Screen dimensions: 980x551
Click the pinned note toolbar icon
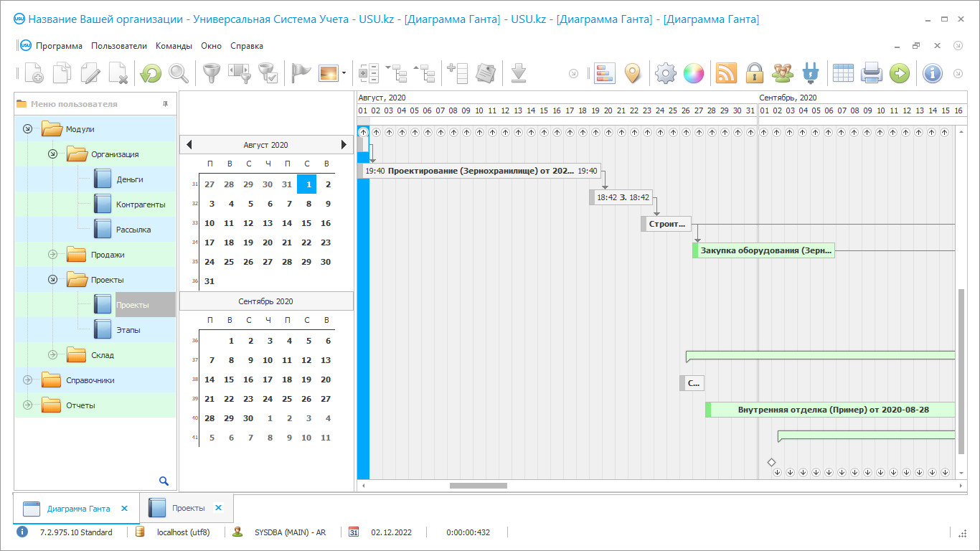click(486, 72)
